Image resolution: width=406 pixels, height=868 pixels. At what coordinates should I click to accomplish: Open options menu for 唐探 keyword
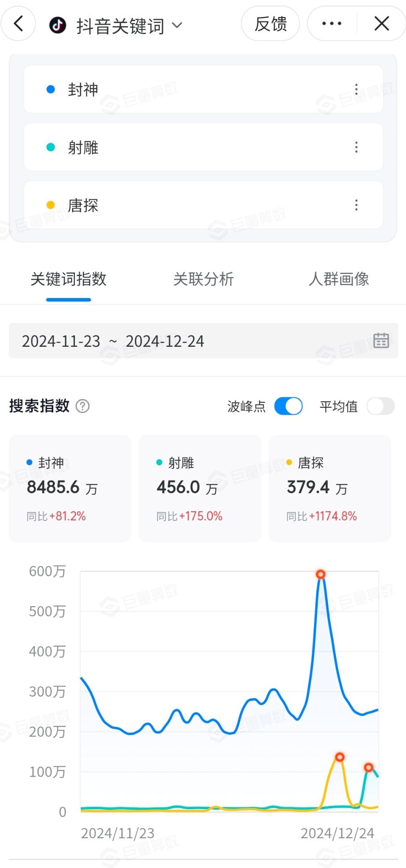[x=356, y=205]
